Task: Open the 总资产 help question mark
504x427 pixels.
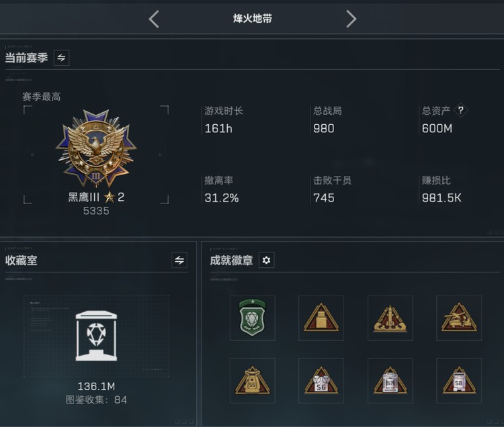Action: (460, 110)
